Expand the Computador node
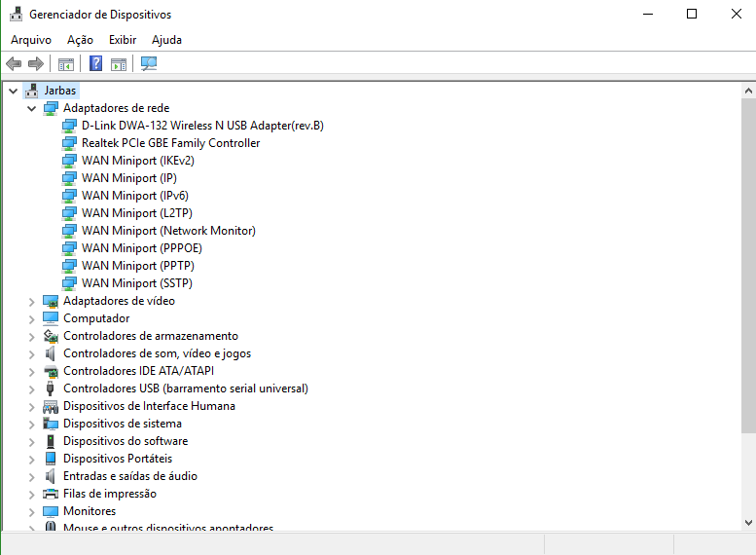756x555 pixels. (32, 319)
